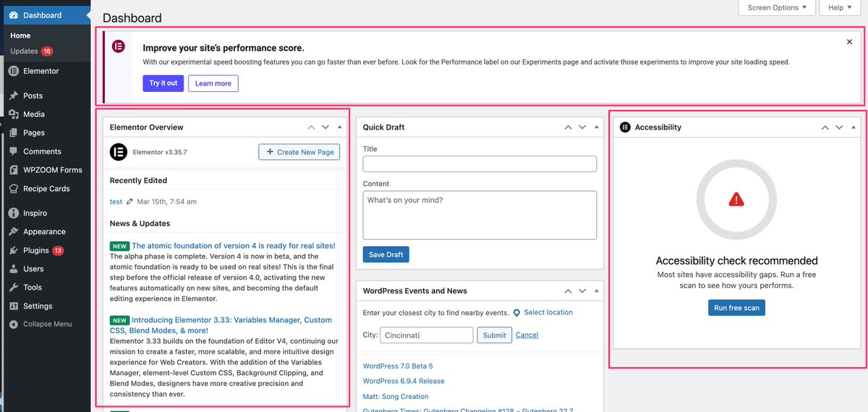Click the Plugins plug icon
Viewport: 868px width, 412px height.
click(x=14, y=251)
